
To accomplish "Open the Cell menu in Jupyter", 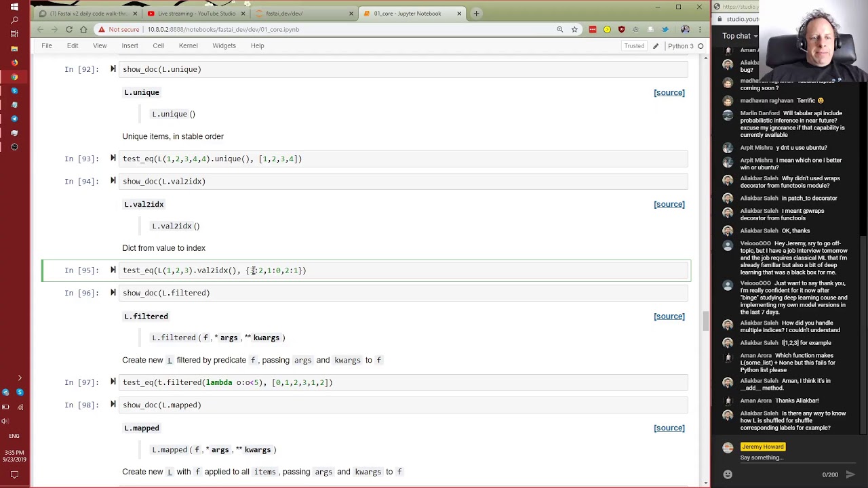I will click(x=158, y=46).
